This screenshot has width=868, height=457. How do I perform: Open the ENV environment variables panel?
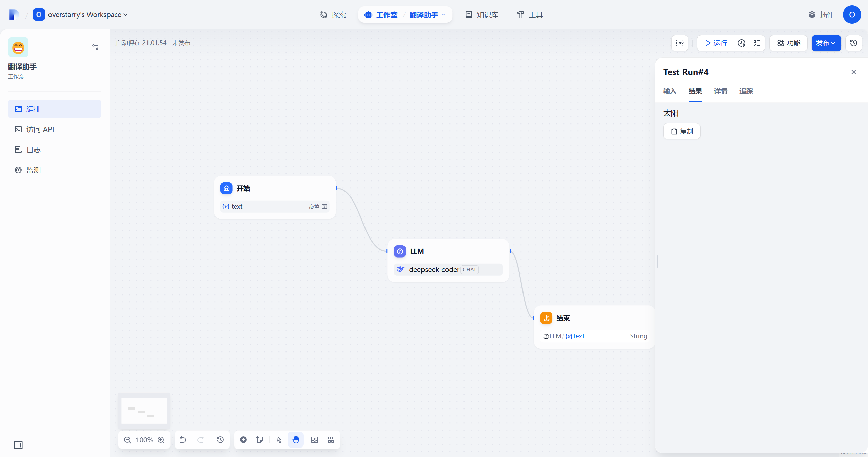[680, 43]
